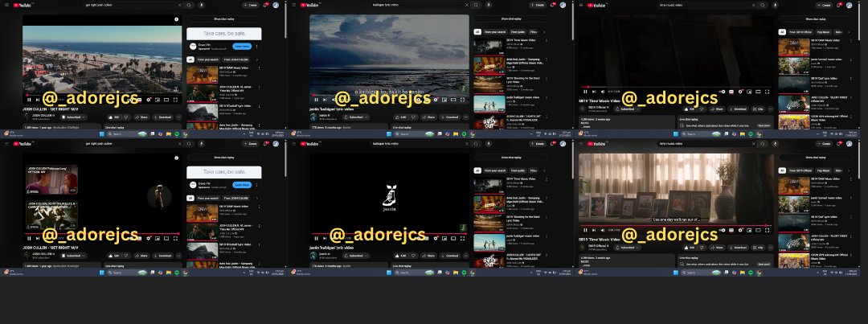Click 'Show chat replay' in kalbigan logo-screen window
The height and width of the screenshot is (324, 868).
pyautogui.click(x=511, y=158)
